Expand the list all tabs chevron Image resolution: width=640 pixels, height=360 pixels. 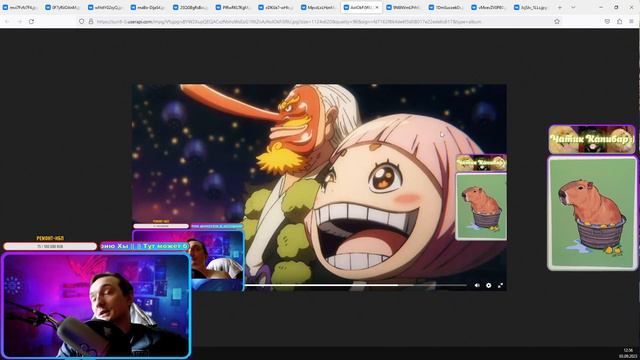click(573, 7)
